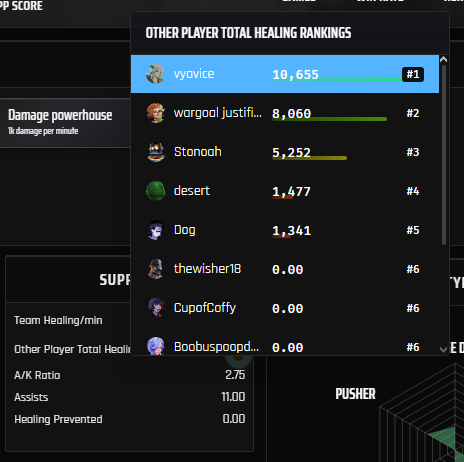Click wargoal justifi... player avatar
This screenshot has height=462, width=464.
[156, 113]
